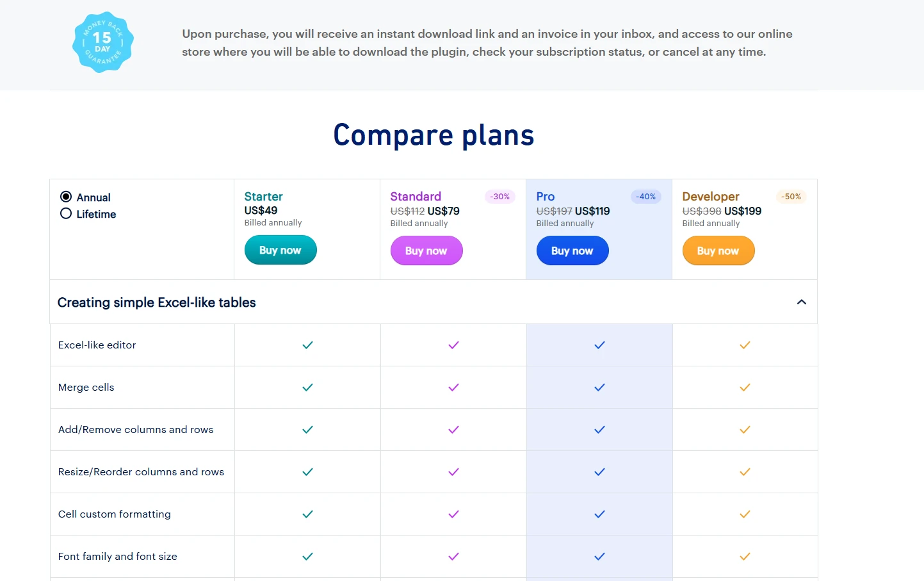Click the Standard checkmark for Font family and font size
Screen dimensions: 924x581
[x=453, y=557]
